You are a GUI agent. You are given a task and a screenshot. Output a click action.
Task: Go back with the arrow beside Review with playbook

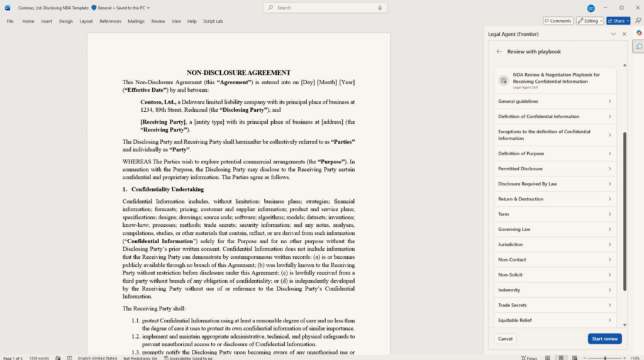pos(499,52)
